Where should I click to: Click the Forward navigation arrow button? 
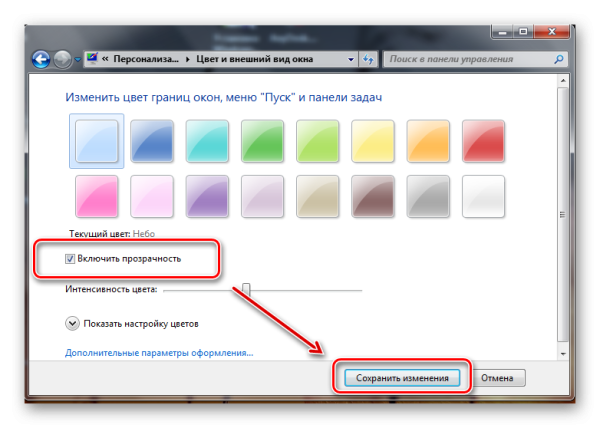point(63,59)
